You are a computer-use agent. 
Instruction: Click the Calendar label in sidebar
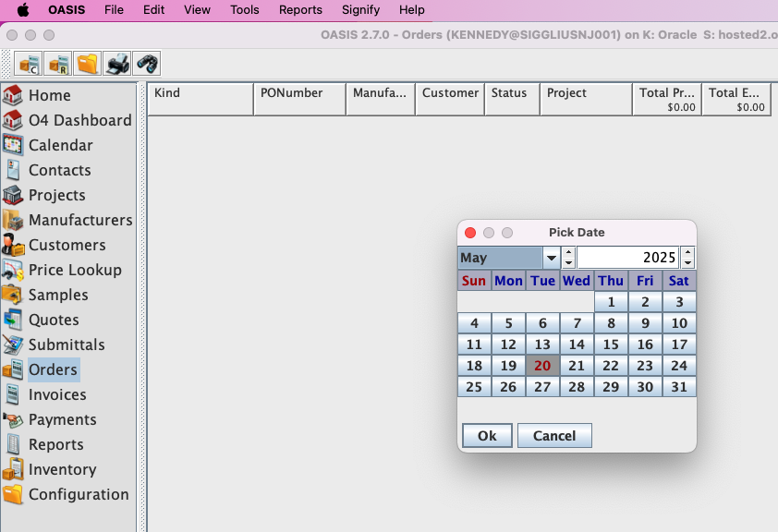(61, 145)
